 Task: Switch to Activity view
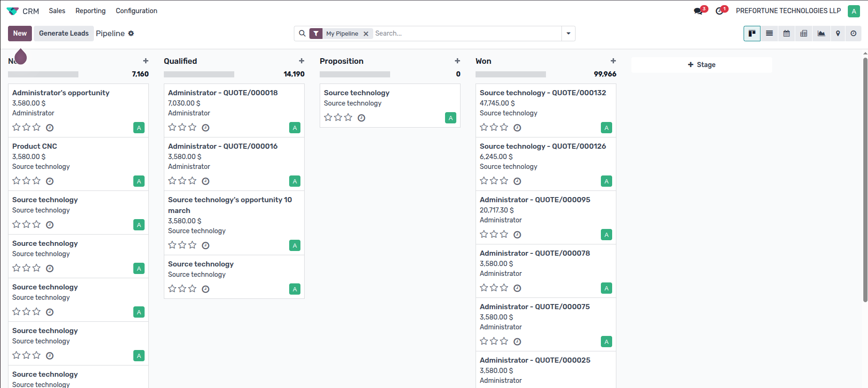tap(853, 33)
